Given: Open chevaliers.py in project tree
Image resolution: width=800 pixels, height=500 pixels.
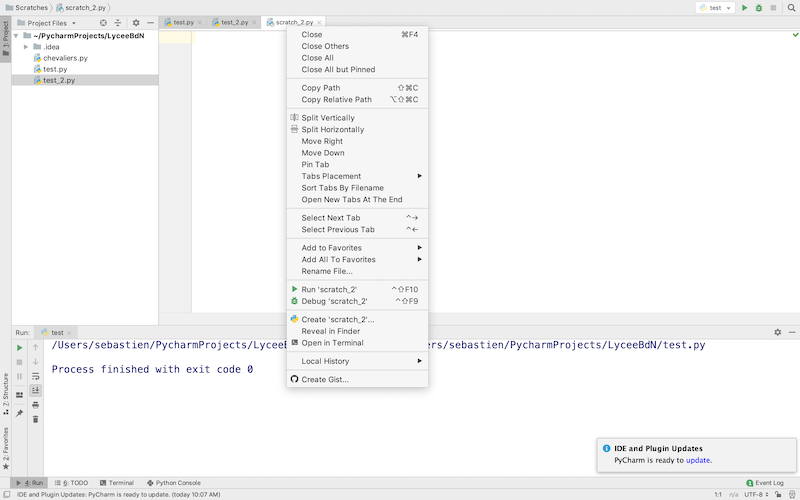Looking at the screenshot, I should click(x=65, y=58).
